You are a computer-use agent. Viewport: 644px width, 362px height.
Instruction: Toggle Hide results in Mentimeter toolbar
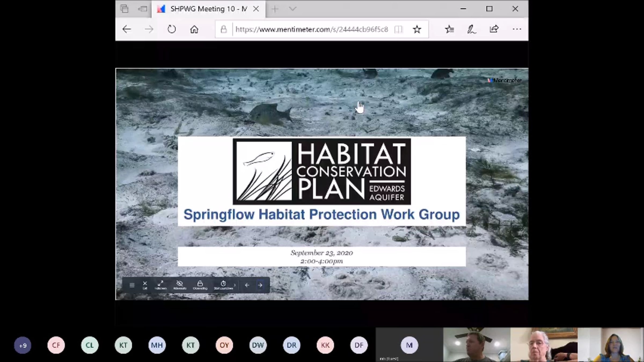[x=180, y=285]
